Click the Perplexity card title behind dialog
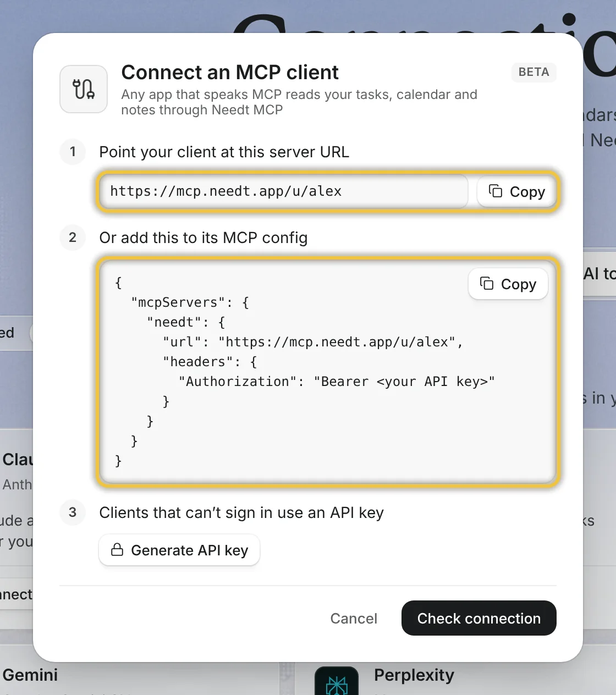616x695 pixels. click(x=414, y=675)
